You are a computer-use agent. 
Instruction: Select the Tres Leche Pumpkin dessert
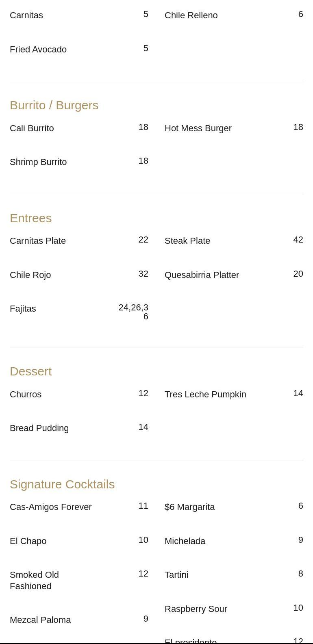tap(205, 395)
